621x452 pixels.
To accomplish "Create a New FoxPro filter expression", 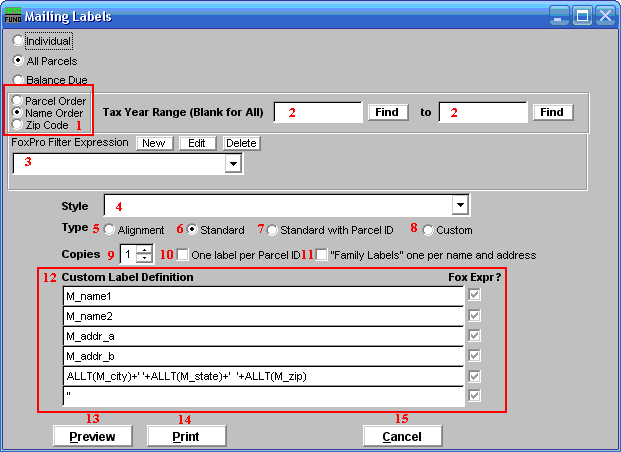I will tap(153, 143).
